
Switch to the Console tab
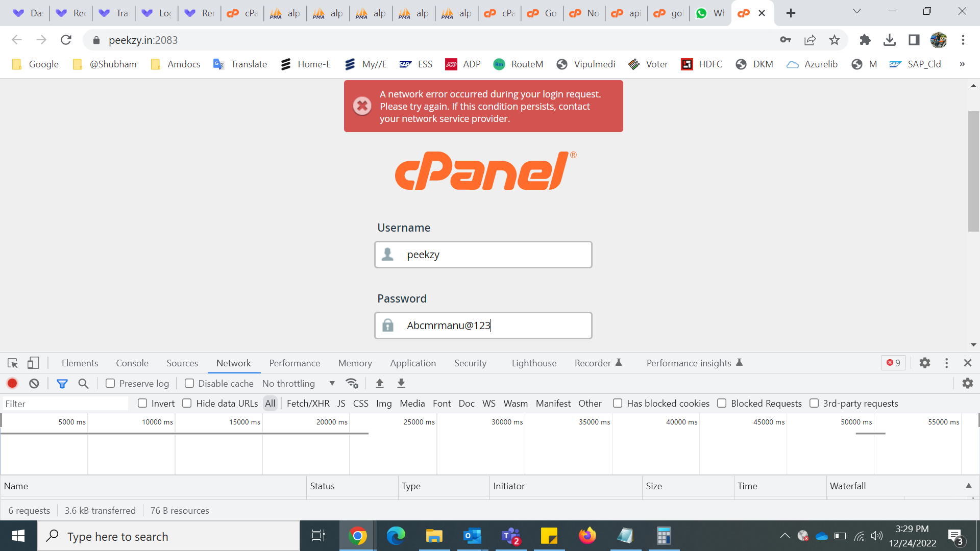[132, 363]
